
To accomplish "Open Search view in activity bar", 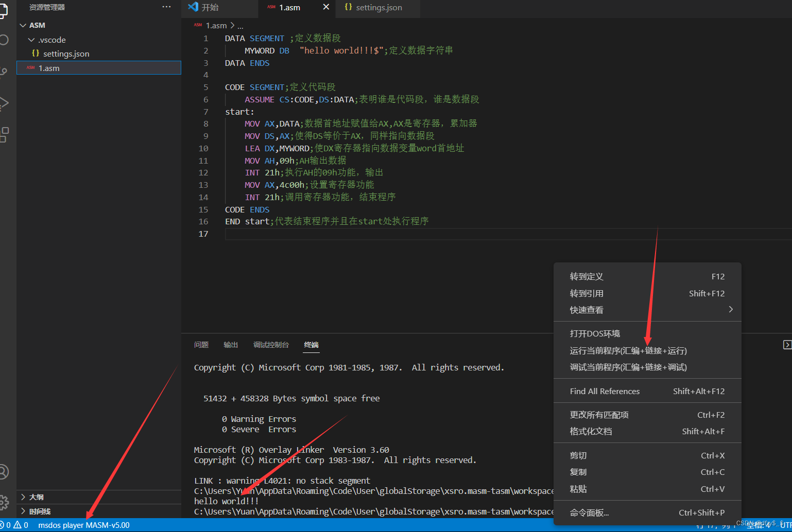I will (4, 40).
